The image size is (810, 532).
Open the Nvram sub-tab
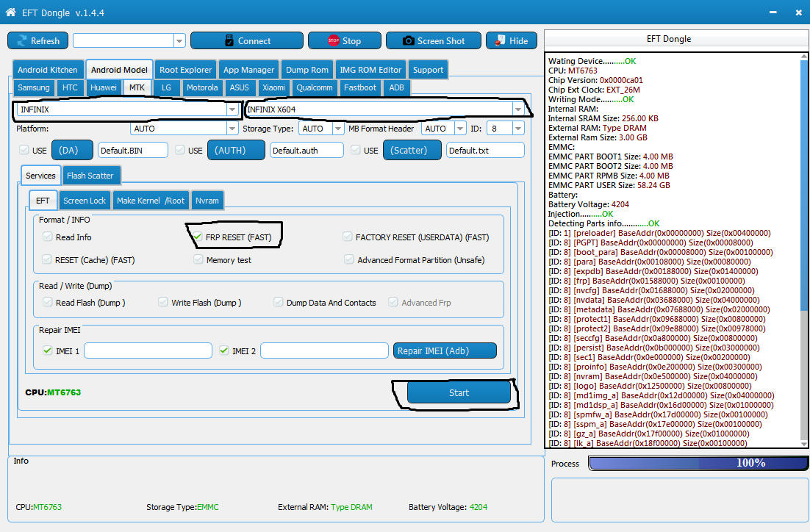click(x=207, y=201)
